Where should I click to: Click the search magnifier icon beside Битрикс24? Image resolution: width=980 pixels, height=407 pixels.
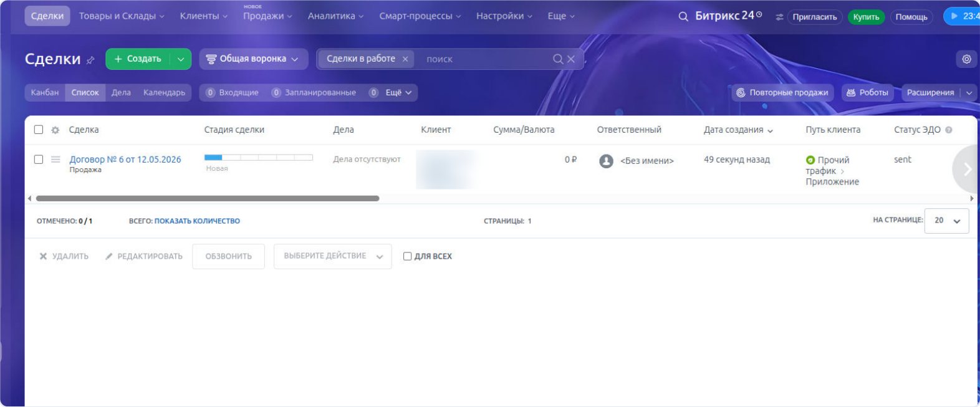pos(683,16)
